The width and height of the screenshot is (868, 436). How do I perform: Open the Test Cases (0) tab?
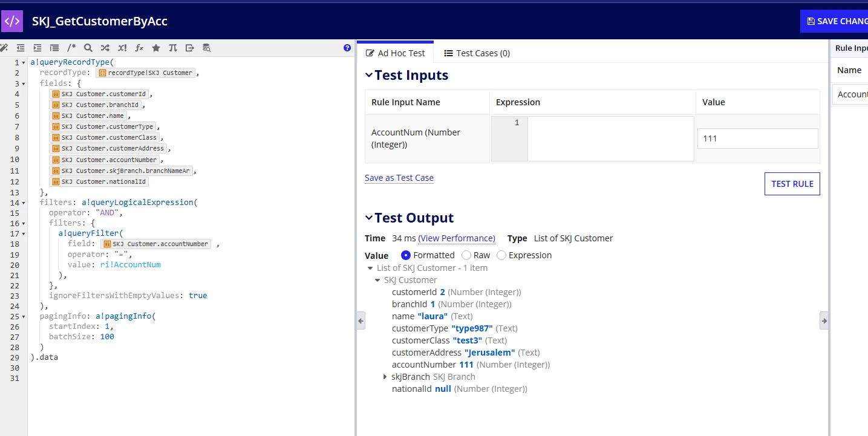coord(477,53)
